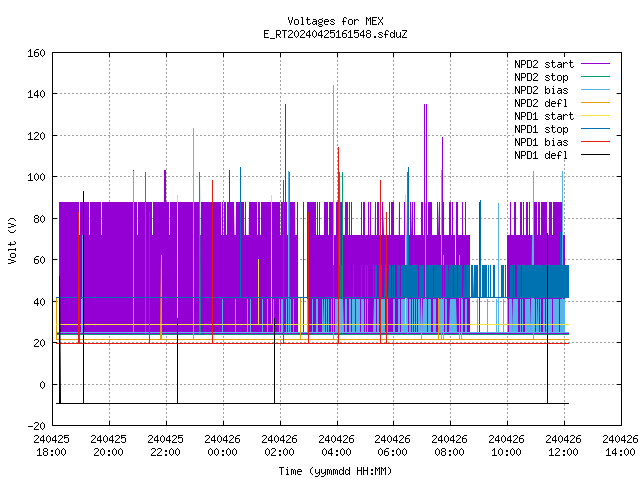The image size is (640, 480).
Task: Click the yellow NPD1 start legend line
Action: (595, 116)
